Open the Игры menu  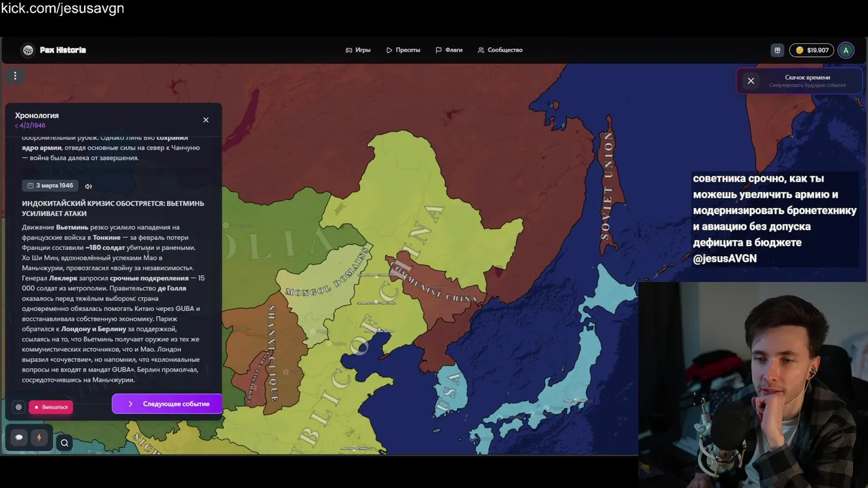(x=358, y=50)
